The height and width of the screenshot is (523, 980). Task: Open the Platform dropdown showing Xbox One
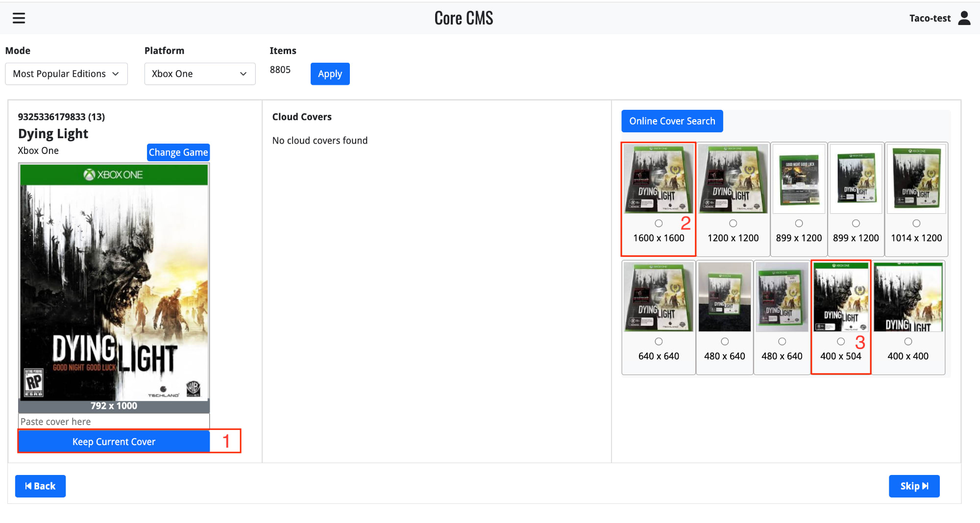click(x=199, y=74)
